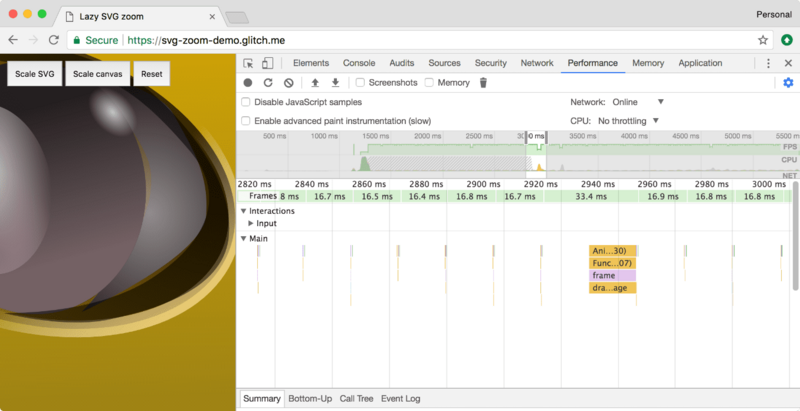Reload the page with the refresh icon
The width and height of the screenshot is (800, 411).
tap(54, 40)
